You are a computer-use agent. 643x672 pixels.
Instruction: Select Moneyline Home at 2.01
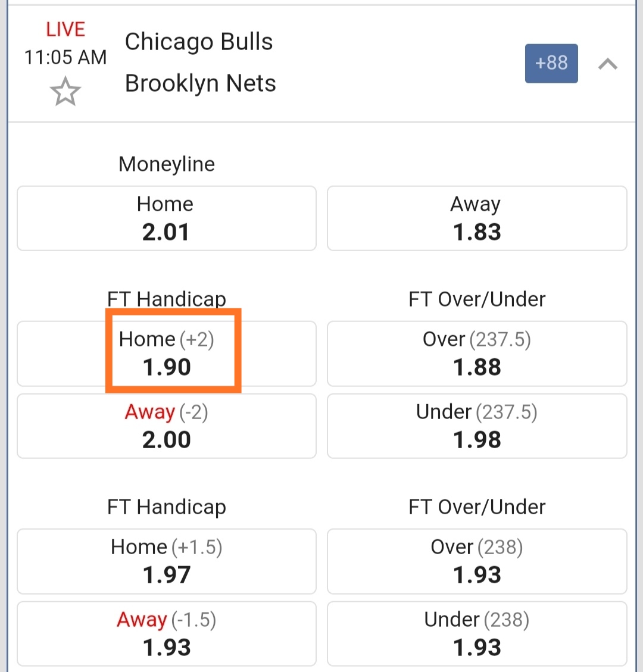pos(166,218)
